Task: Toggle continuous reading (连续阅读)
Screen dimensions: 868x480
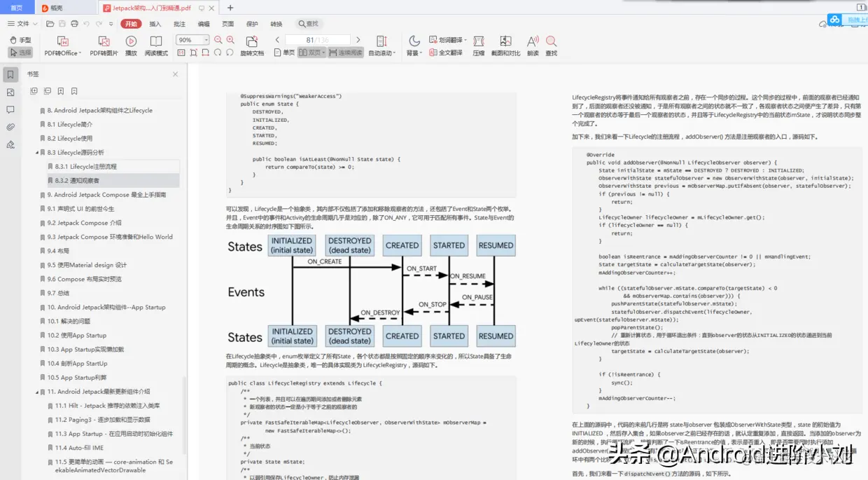Action: coord(346,53)
